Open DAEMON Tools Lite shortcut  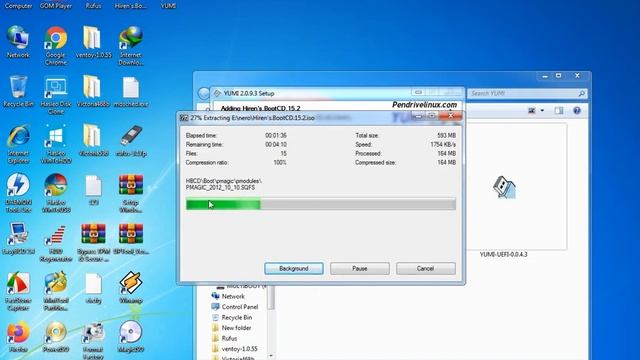[18, 193]
